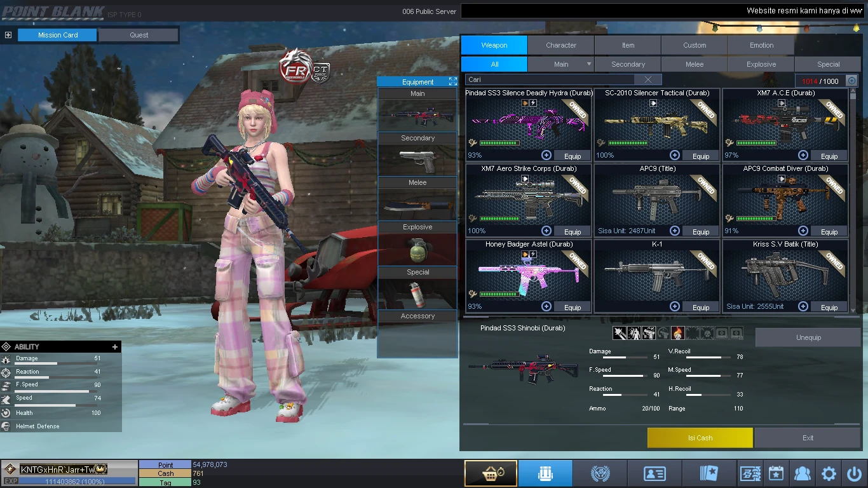This screenshot has width=868, height=488.
Task: Equip the Pindad SS3 Silence Deadly Hydra
Action: pyautogui.click(x=573, y=156)
